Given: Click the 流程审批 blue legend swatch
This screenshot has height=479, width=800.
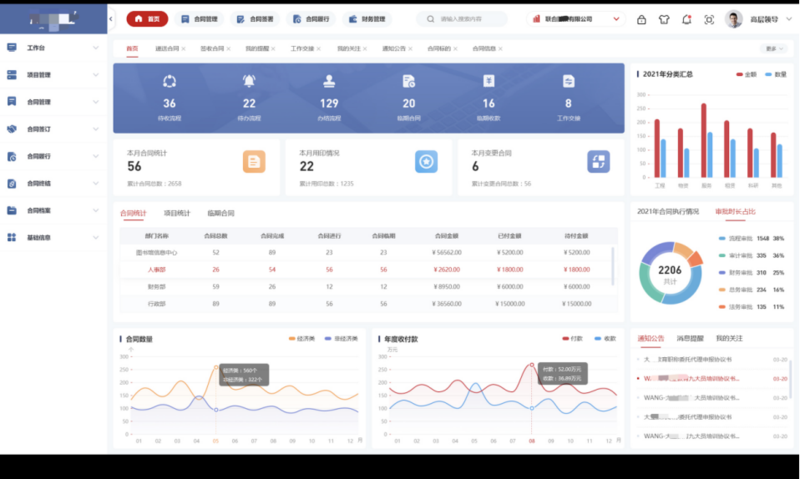Looking at the screenshot, I should pyautogui.click(x=722, y=239).
